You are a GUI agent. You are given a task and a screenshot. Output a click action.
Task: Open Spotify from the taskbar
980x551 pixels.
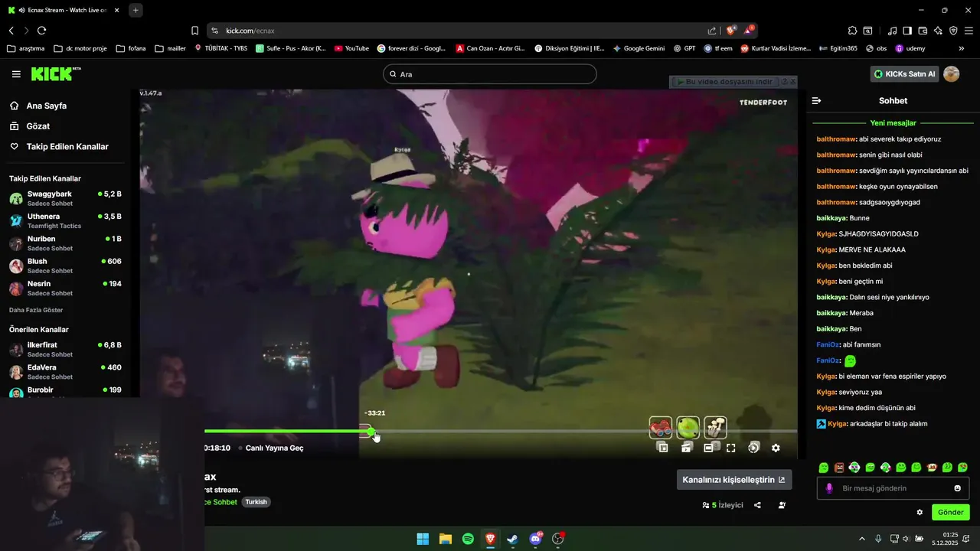click(x=468, y=539)
